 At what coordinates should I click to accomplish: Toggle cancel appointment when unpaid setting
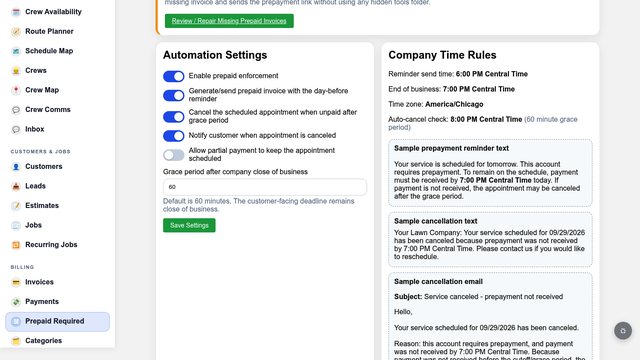tap(173, 117)
